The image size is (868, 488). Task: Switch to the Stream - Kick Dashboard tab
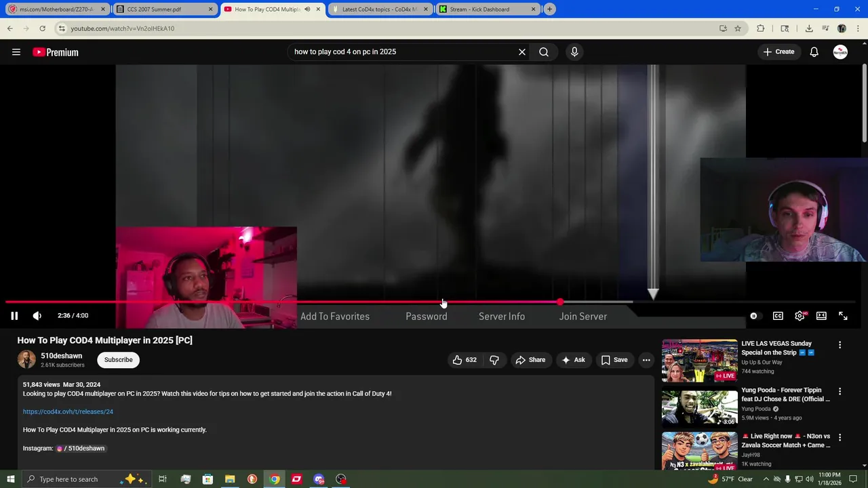coord(488,9)
